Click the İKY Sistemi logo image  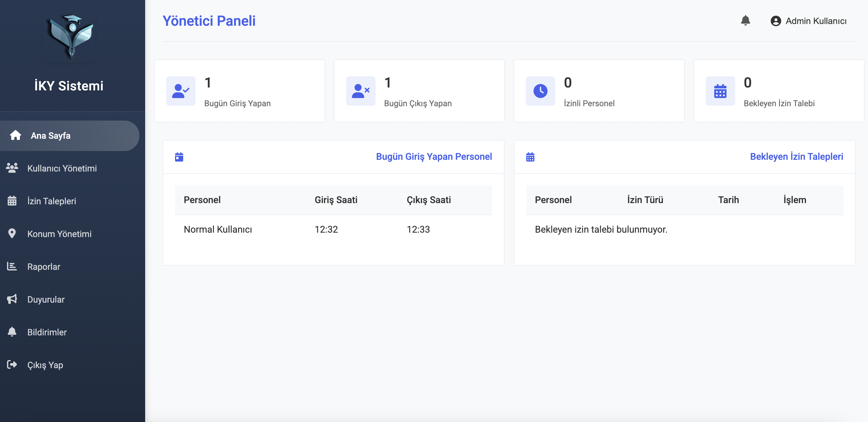point(70,37)
